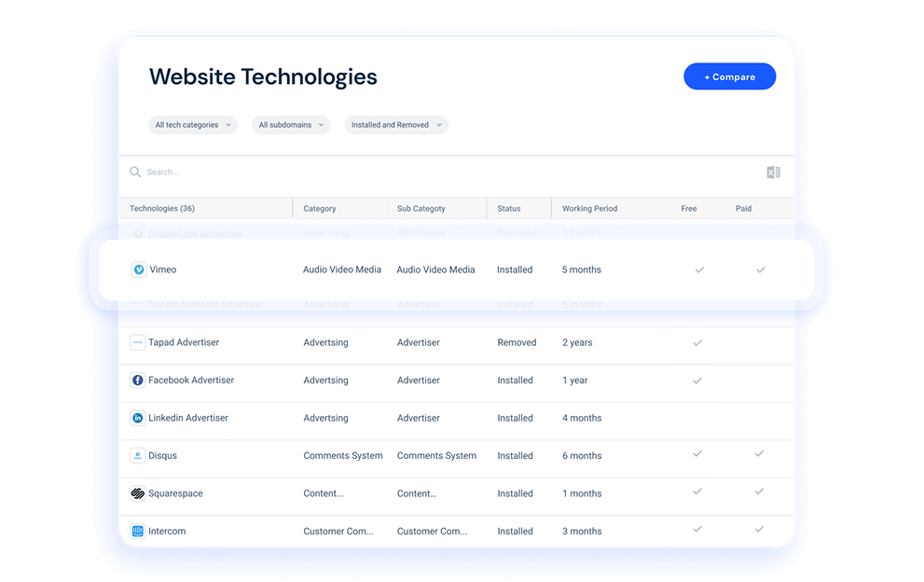The height and width of the screenshot is (582, 924).
Task: Click the Squarespace logo icon
Action: coord(137,493)
